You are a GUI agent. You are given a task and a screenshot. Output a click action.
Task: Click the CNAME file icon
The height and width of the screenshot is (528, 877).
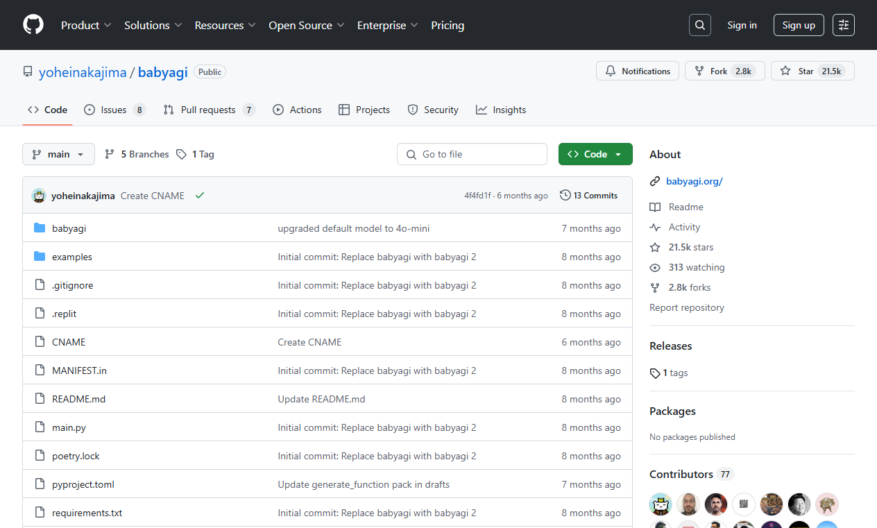click(x=39, y=342)
